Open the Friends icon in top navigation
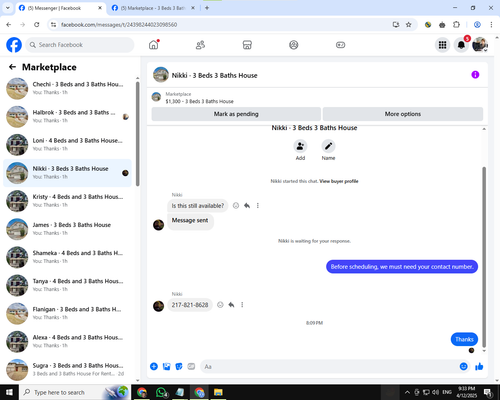 point(200,45)
